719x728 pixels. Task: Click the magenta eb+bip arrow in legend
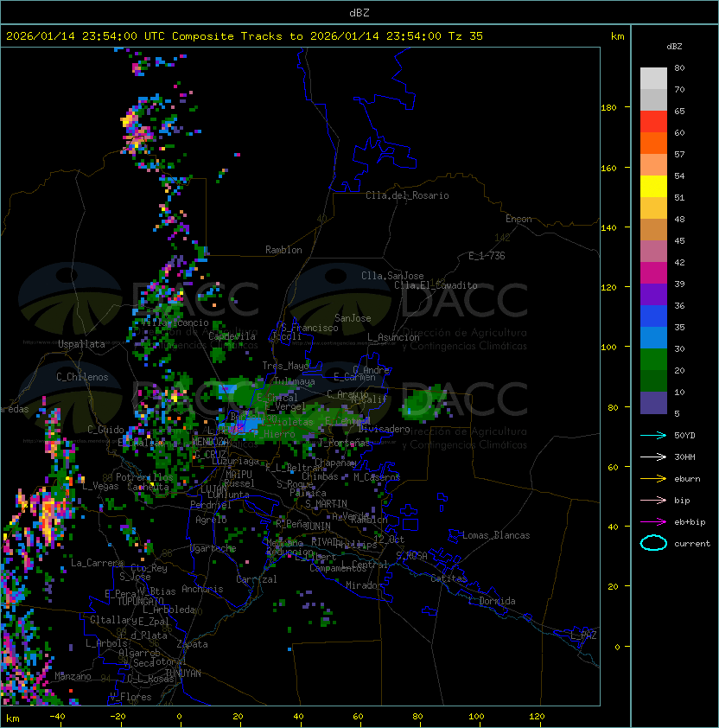653,522
